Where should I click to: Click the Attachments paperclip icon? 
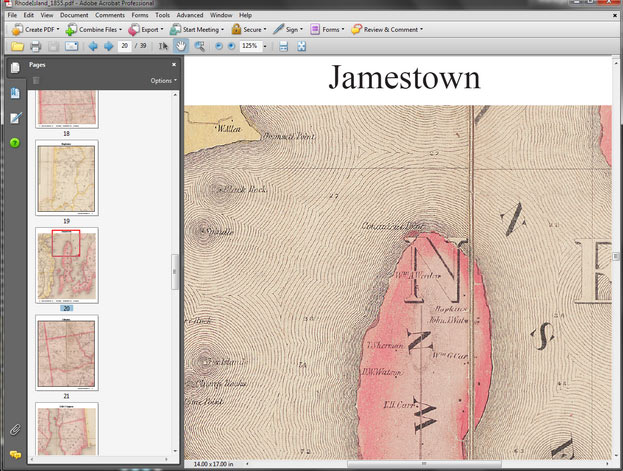[x=15, y=430]
